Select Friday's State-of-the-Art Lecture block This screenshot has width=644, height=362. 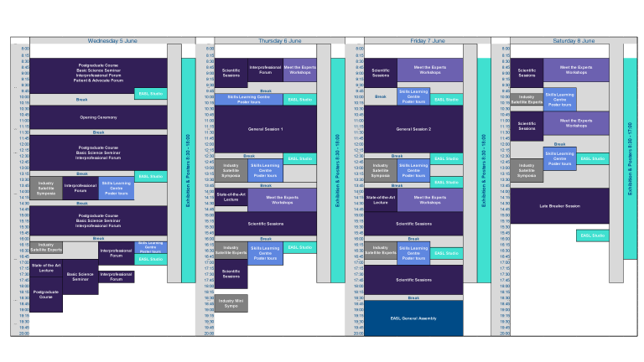coord(380,199)
